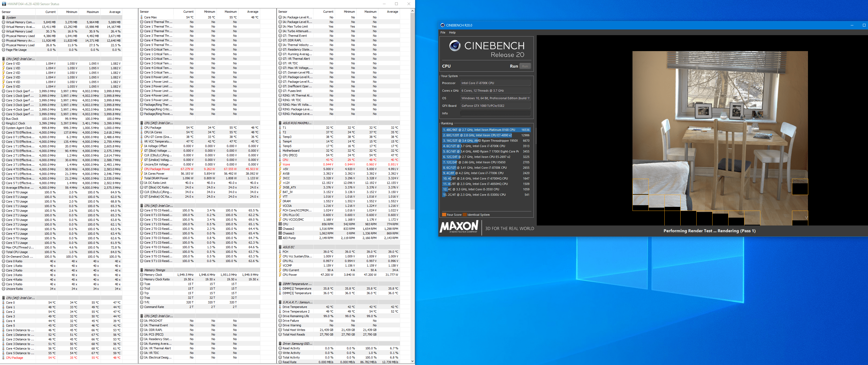Select the AMD Ryzen 7 1700X ranking row

coord(486,151)
